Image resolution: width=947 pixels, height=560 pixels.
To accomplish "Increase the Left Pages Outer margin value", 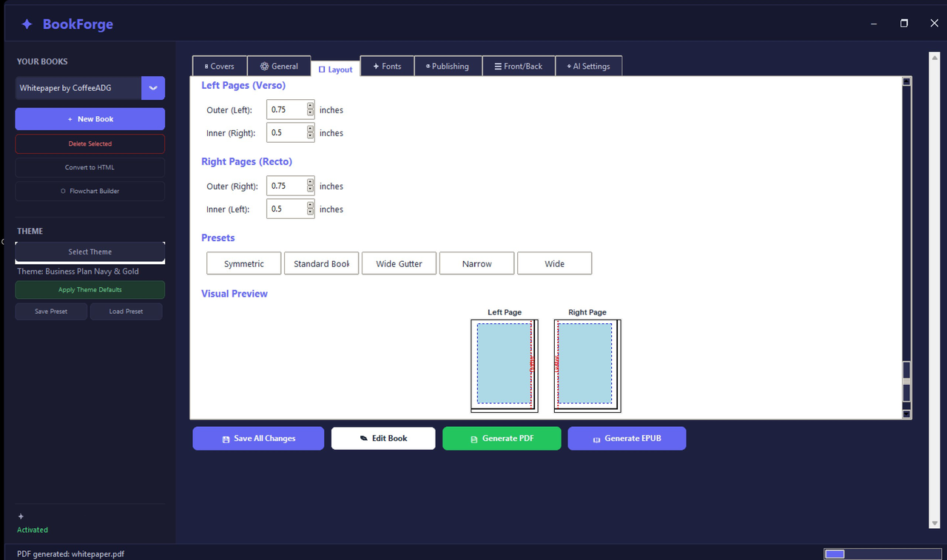I will (310, 106).
